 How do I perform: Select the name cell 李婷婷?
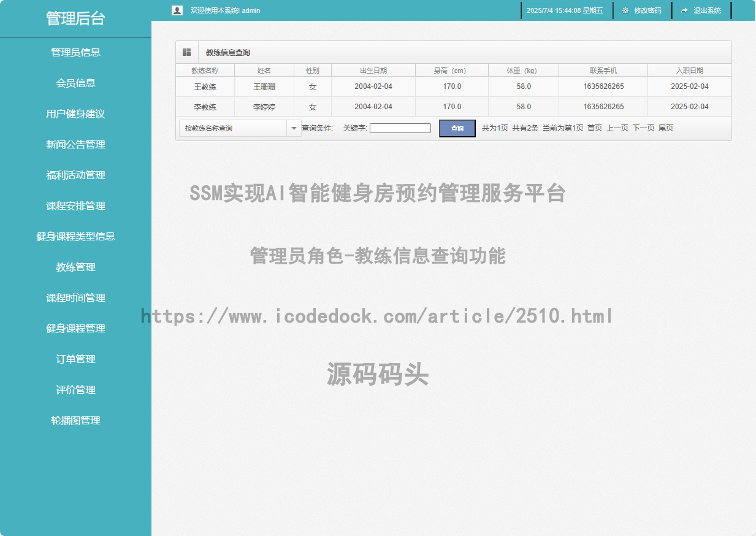click(x=264, y=107)
